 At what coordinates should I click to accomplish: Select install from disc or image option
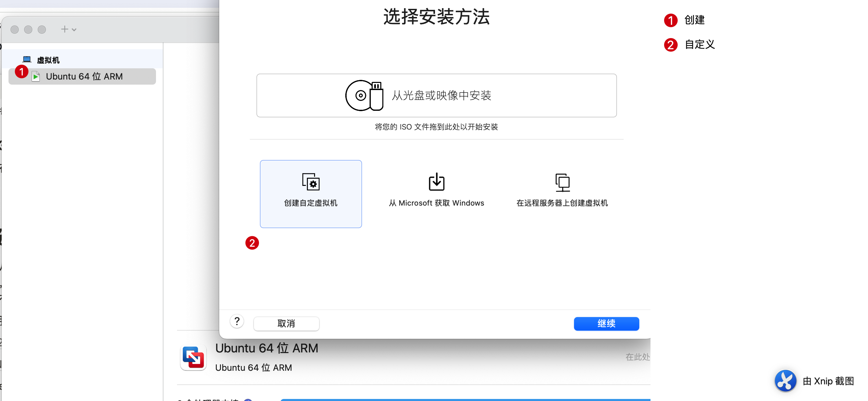tap(436, 95)
